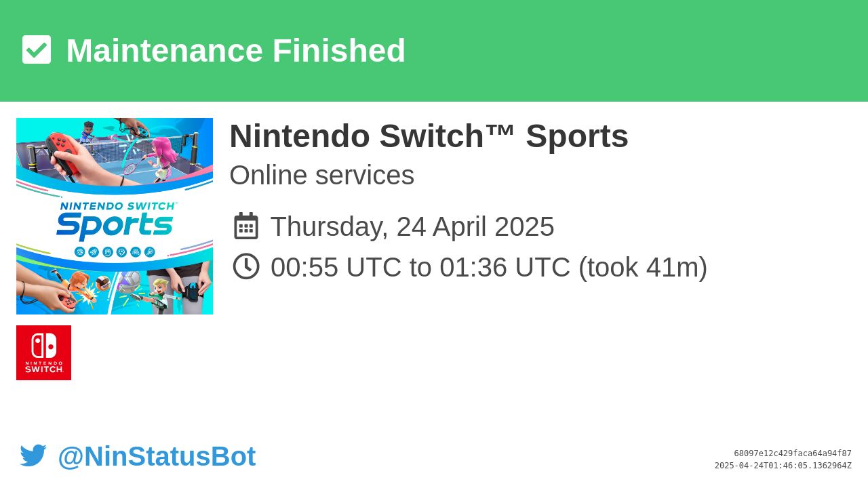Click the Sports logo text on cover
The height and width of the screenshot is (488, 868).
[115, 226]
